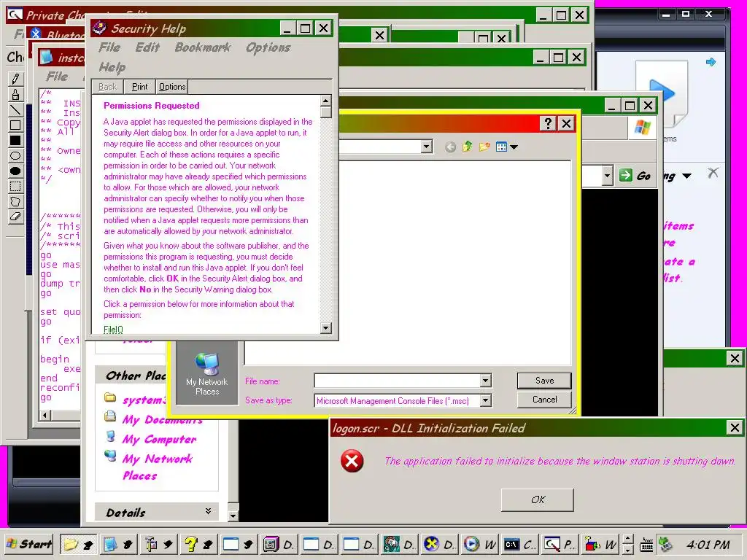Viewport: 747px width, 560px height.
Task: Click OK in the DLL Initialization Failed dialog
Action: coord(538,499)
